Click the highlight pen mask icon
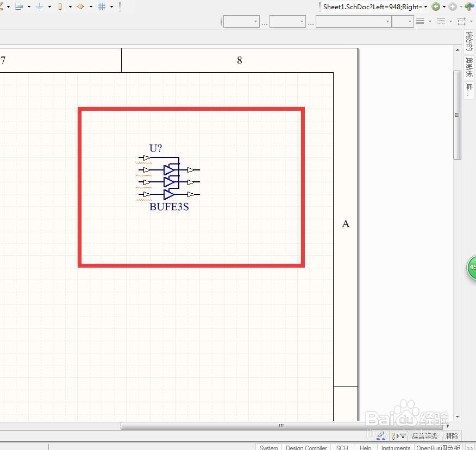The image size is (476, 450). [x=381, y=436]
